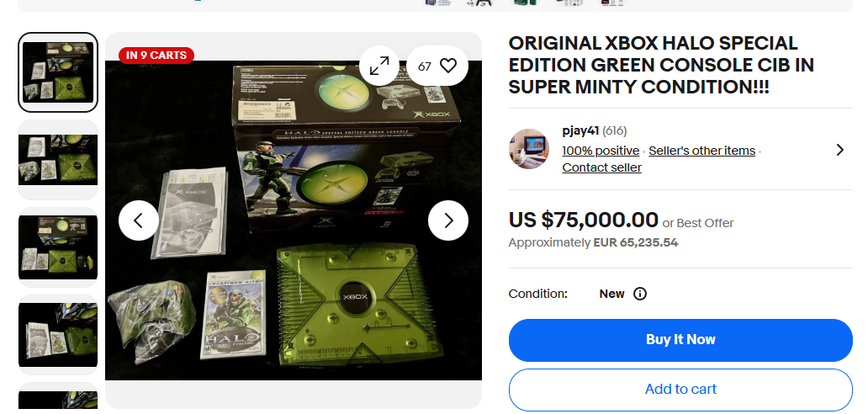Click the (616) feedback score
Image resolution: width=868 pixels, height=414 pixels.
[615, 130]
